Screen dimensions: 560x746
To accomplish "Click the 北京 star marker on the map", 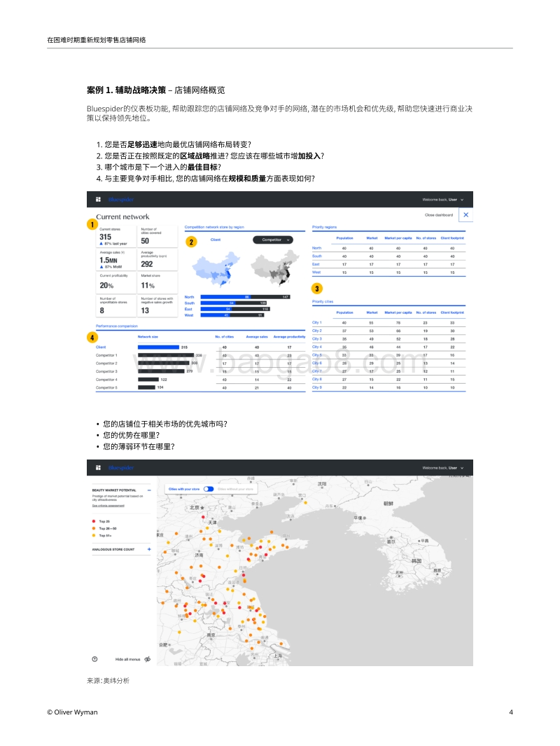I will coord(202,508).
